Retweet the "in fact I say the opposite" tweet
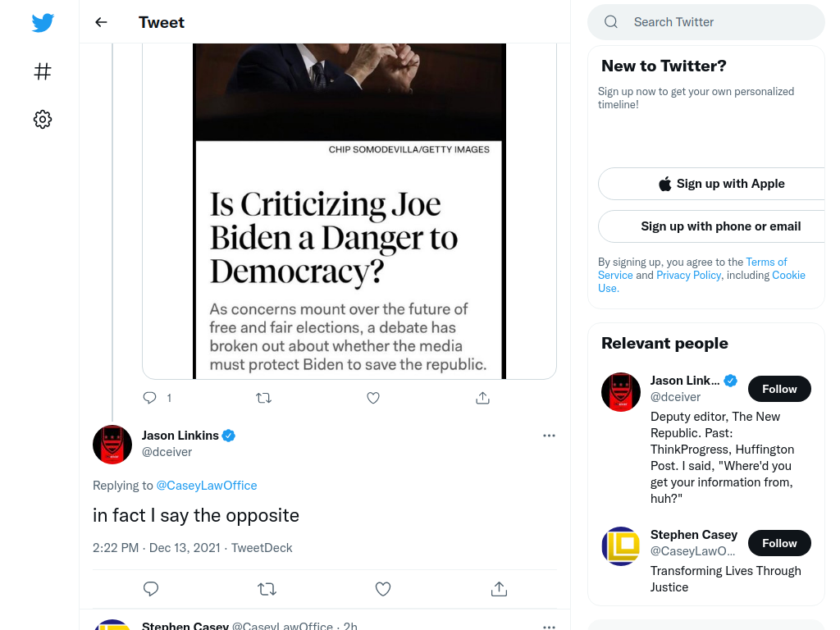840x630 pixels. [267, 589]
